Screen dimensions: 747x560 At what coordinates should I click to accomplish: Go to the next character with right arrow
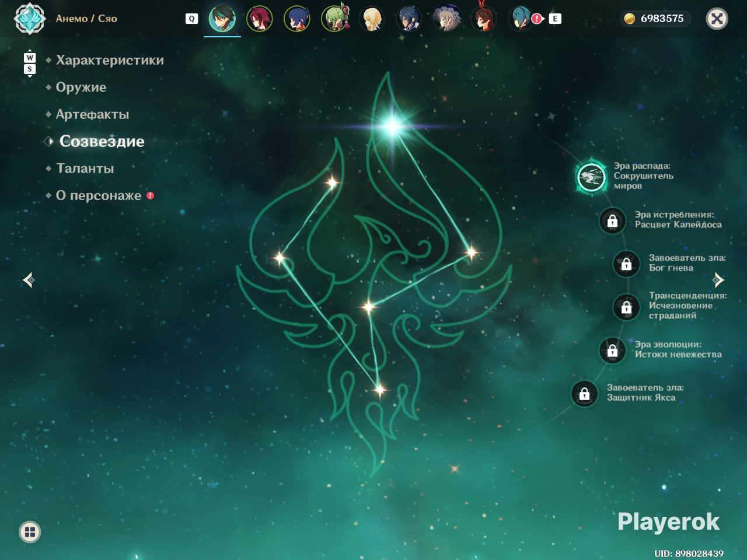pos(718,281)
